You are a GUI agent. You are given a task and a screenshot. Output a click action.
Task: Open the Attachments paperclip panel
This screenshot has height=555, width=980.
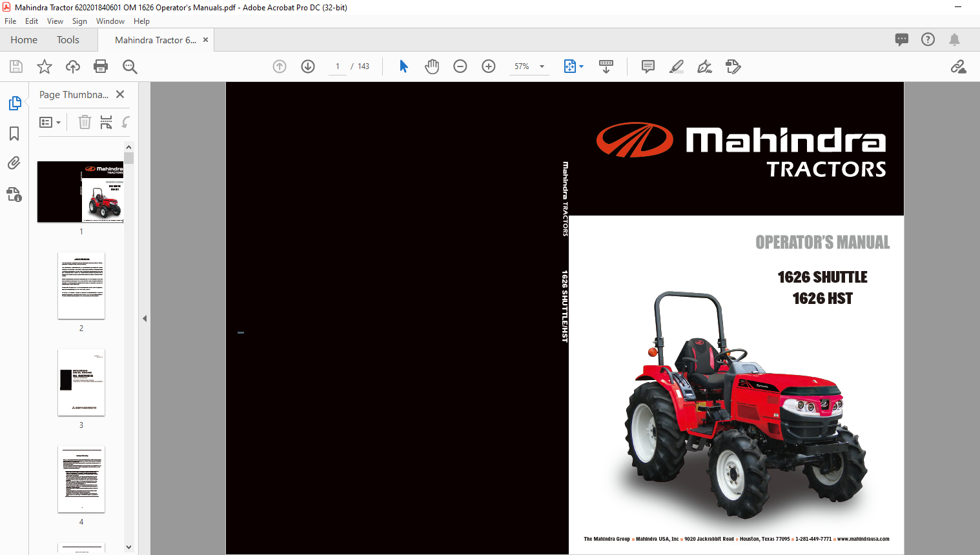(14, 163)
